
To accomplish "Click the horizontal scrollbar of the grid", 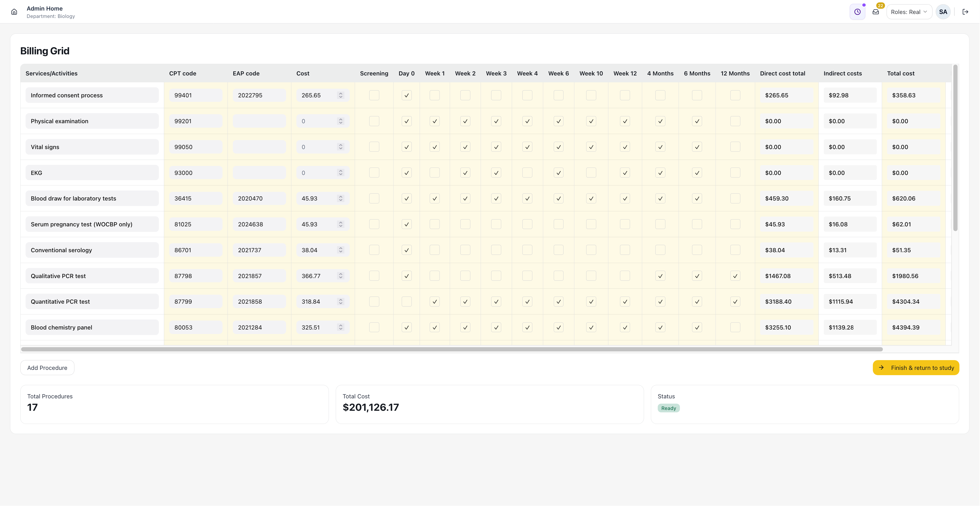I will pos(452,349).
